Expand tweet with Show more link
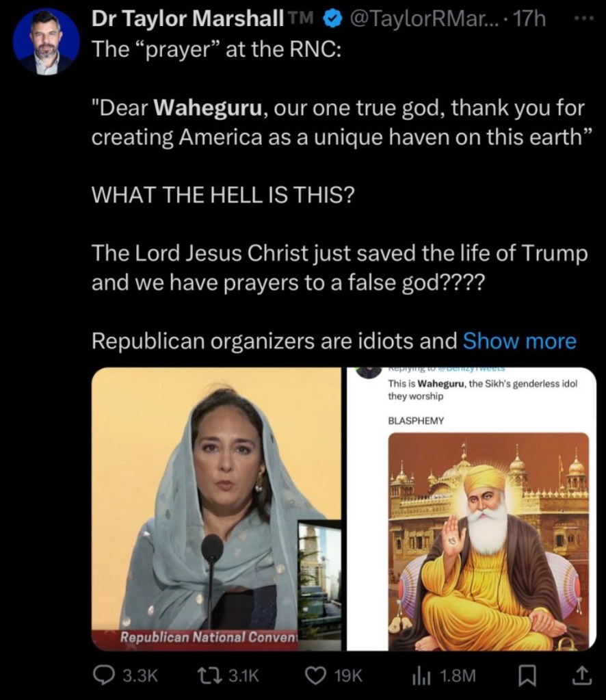Image resolution: width=606 pixels, height=700 pixels. (x=519, y=341)
